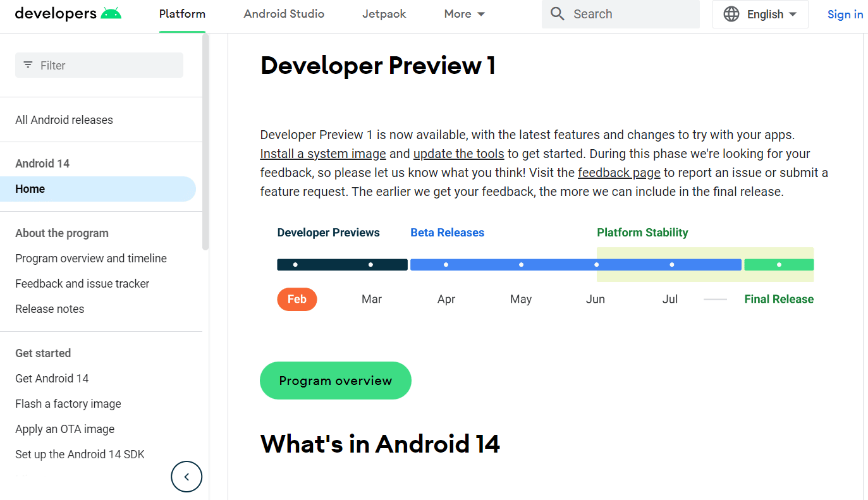The height and width of the screenshot is (500, 868).
Task: Open the Android Studio section
Action: pos(284,13)
